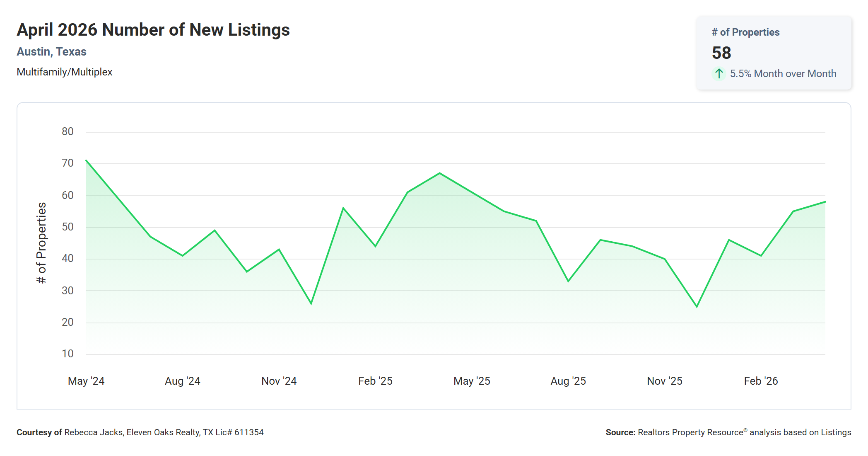
Task: Click the 'Austin, Texas' subtitle
Action: tap(51, 52)
